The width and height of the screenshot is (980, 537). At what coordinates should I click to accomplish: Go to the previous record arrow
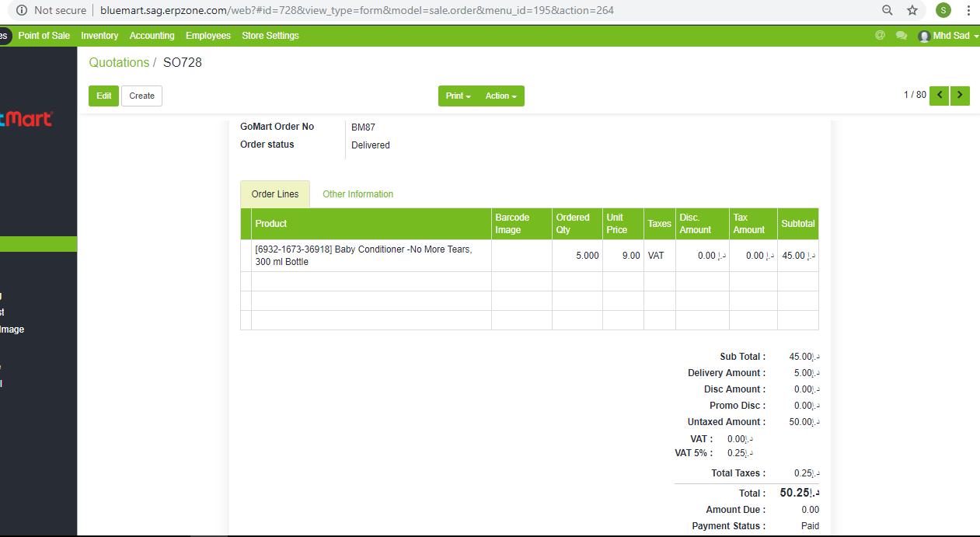point(939,96)
